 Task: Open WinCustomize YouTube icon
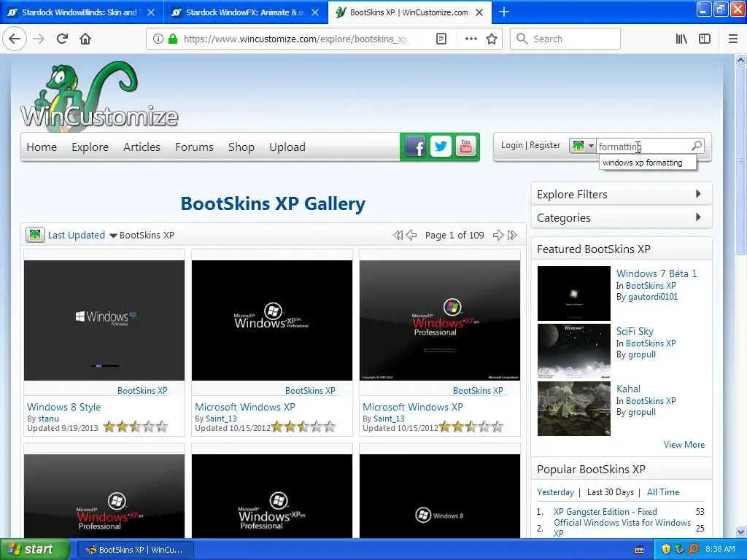465,147
